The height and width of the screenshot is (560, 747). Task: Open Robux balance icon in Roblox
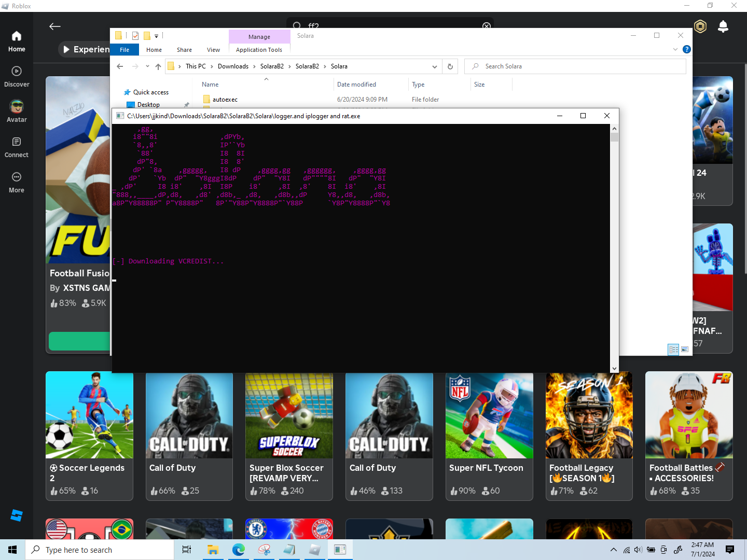[x=700, y=26]
